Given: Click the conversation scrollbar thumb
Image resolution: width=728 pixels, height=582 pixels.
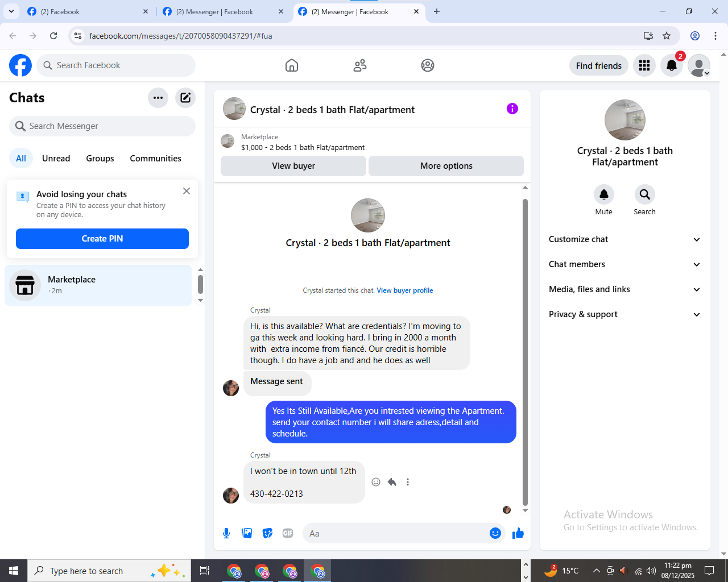Looking at the screenshot, I should click(x=525, y=352).
